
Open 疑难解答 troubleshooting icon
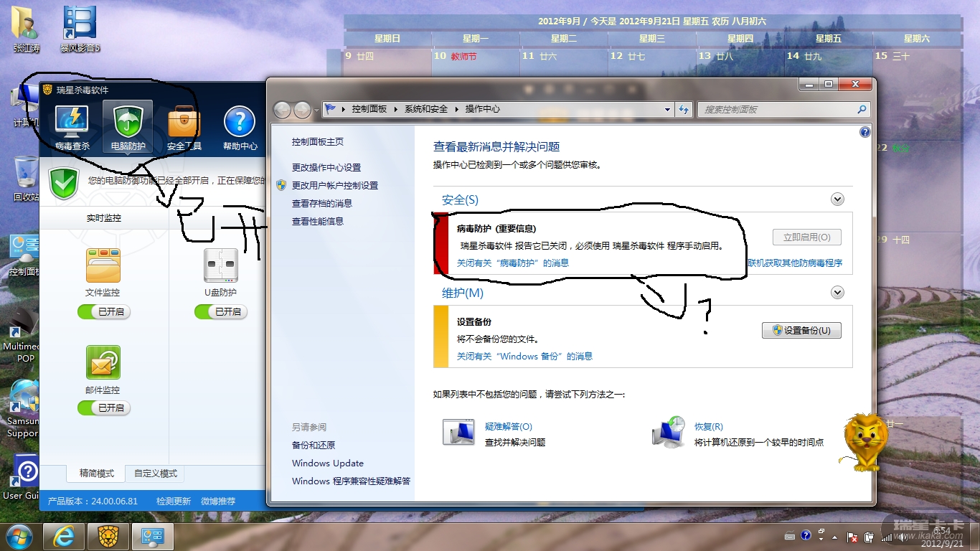coord(458,432)
